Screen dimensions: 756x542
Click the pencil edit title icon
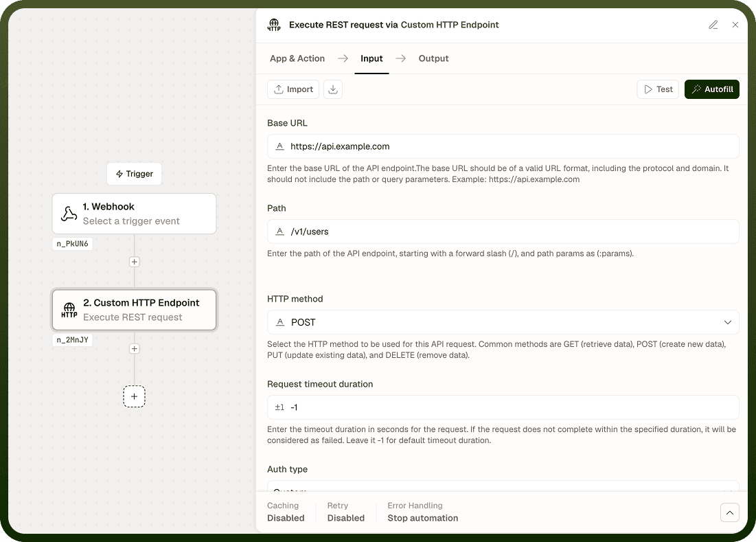pos(713,25)
